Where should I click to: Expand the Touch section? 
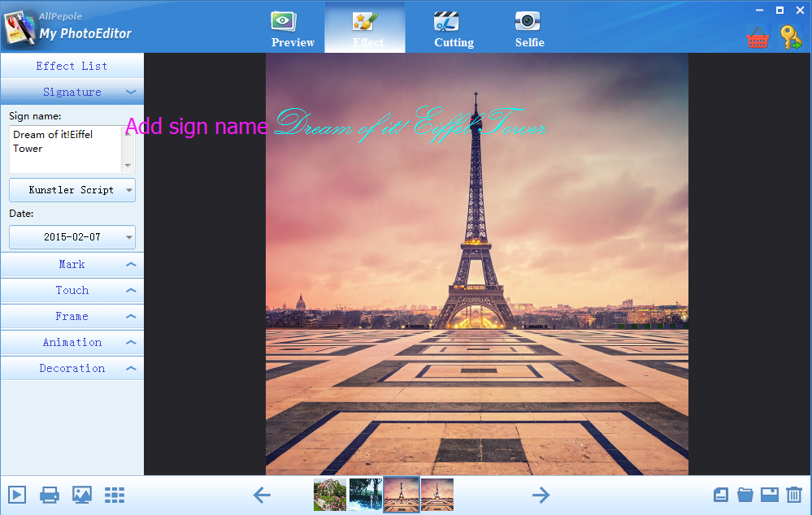72,290
